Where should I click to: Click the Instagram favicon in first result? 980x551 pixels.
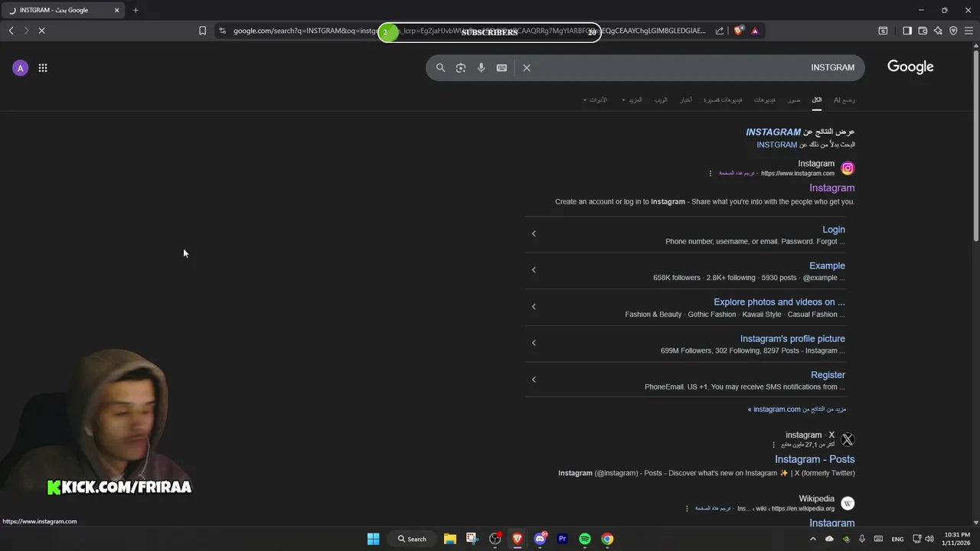[848, 168]
